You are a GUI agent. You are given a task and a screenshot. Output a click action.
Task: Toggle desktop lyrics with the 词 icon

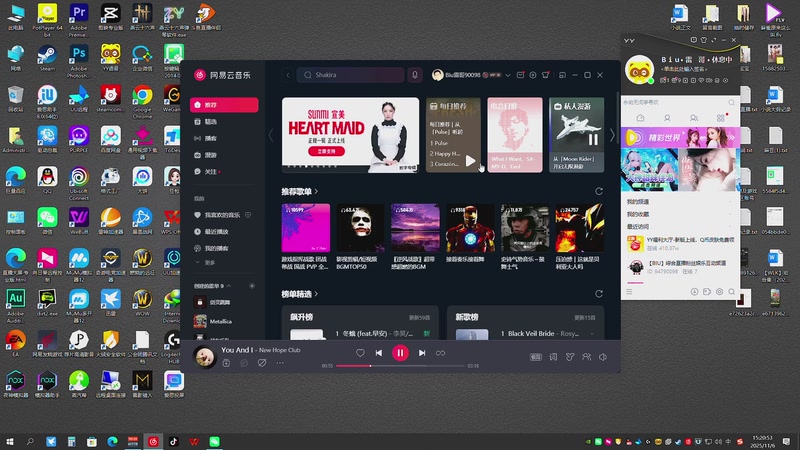pos(553,357)
